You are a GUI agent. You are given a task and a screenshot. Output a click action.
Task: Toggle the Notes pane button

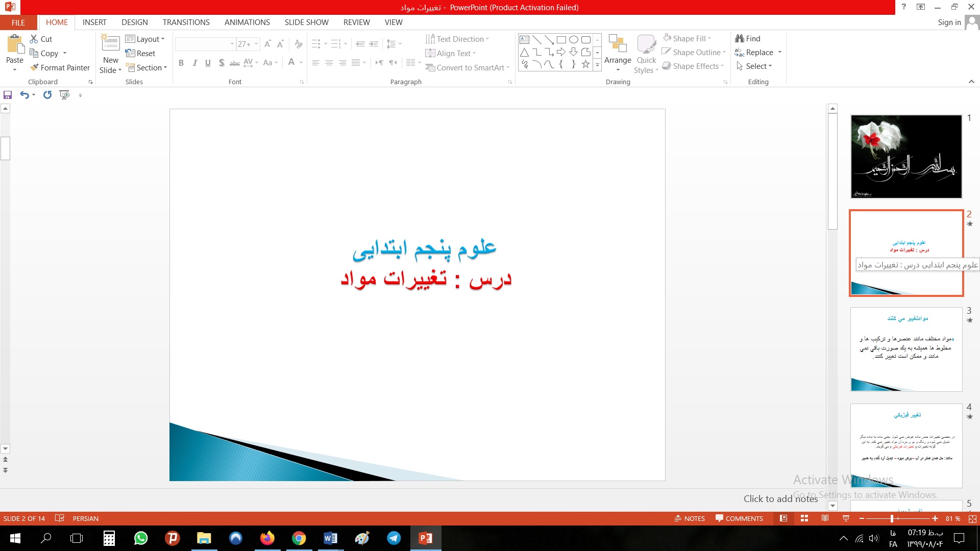tap(690, 518)
